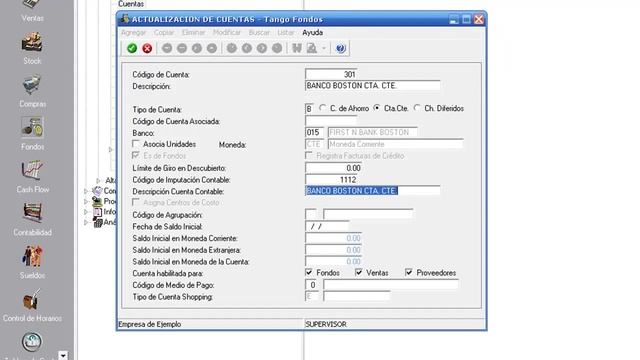The height and width of the screenshot is (360, 640).
Task: Uncheck the Ventas habilitada checkbox
Action: point(359,272)
